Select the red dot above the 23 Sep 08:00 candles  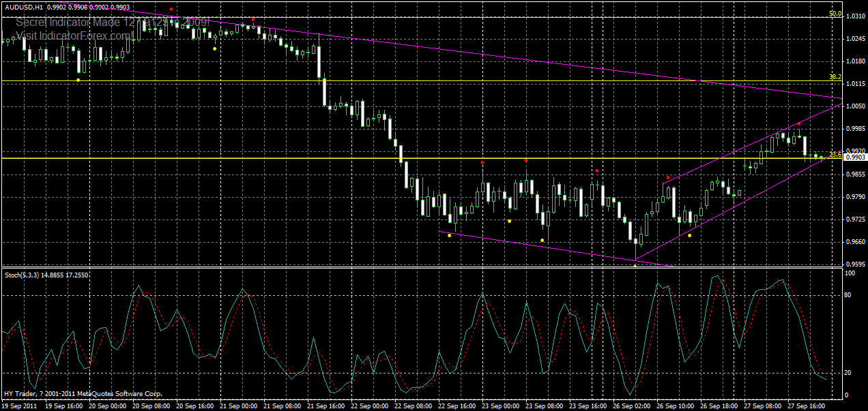coord(525,161)
